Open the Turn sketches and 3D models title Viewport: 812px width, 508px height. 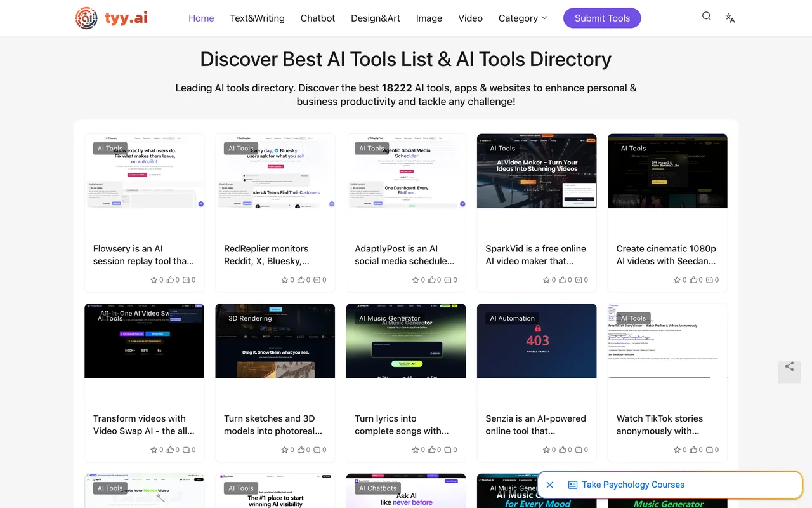click(275, 424)
